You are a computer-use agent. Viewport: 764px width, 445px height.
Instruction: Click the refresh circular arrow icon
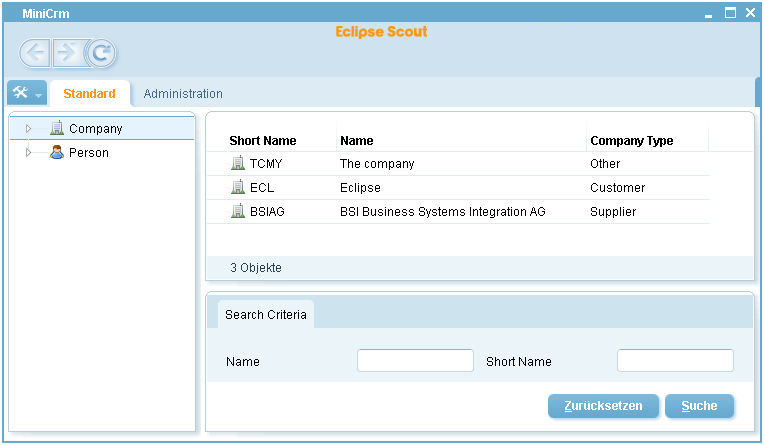100,53
